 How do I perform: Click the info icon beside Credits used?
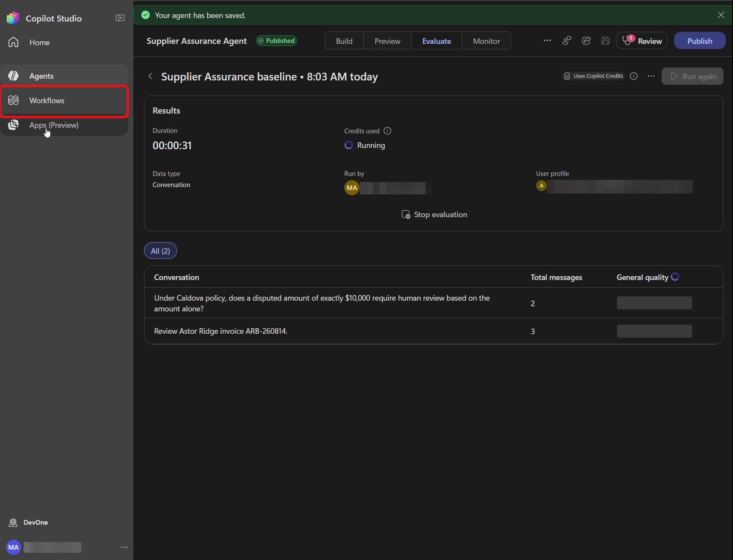tap(387, 131)
